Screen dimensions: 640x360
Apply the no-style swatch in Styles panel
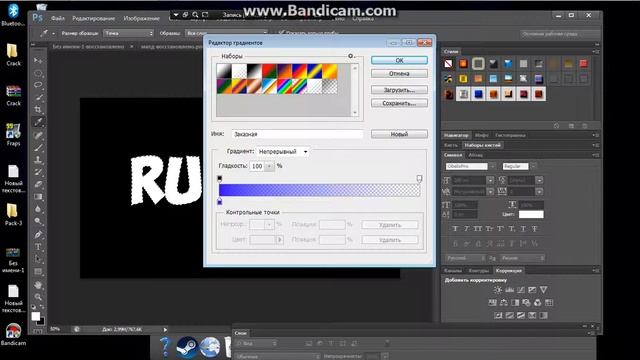click(448, 64)
